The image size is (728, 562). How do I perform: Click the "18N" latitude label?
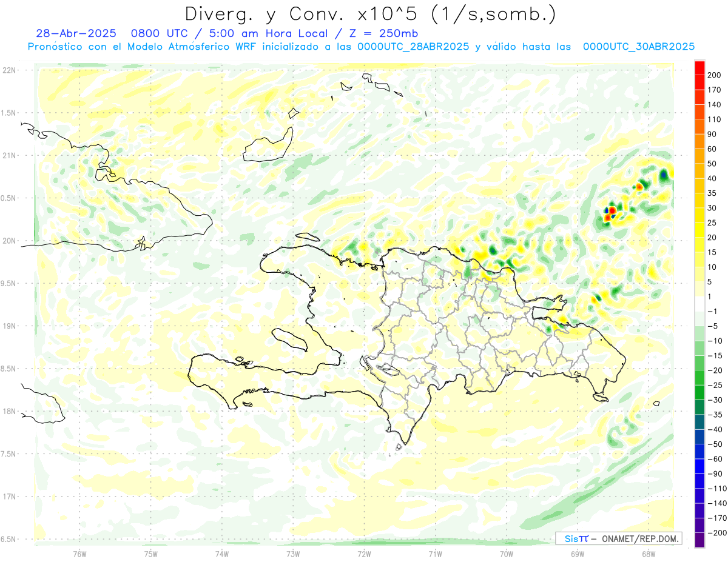tap(9, 412)
